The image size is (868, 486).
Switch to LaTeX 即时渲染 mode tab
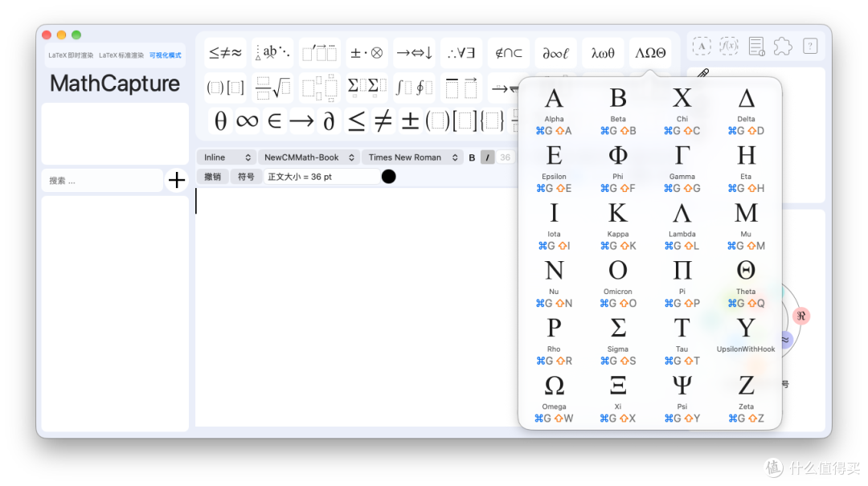tap(71, 55)
